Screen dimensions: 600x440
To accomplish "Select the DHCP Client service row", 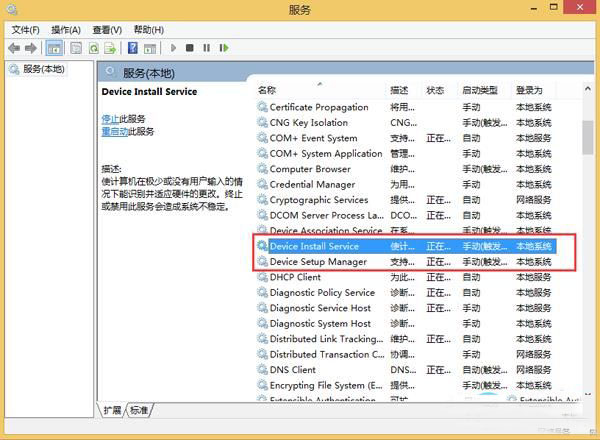I will tap(295, 277).
